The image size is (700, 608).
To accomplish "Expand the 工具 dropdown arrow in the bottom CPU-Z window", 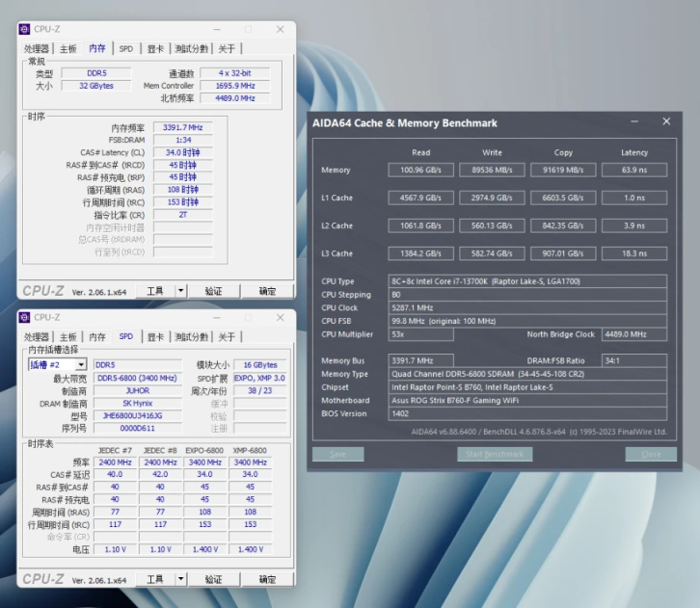I will tap(180, 579).
